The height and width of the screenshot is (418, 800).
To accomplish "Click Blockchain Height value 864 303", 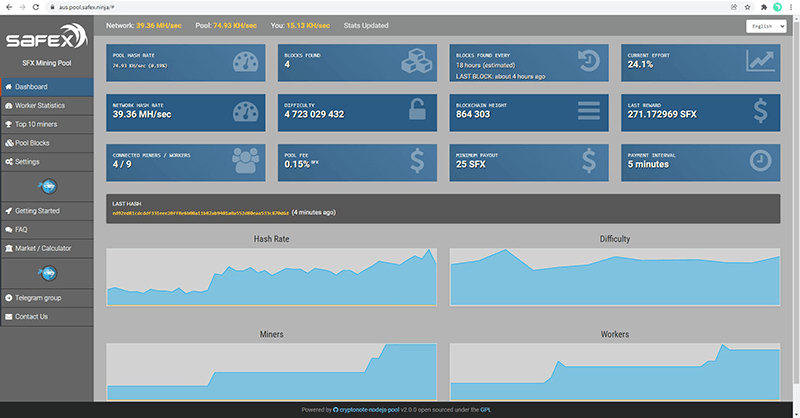I will [x=473, y=114].
